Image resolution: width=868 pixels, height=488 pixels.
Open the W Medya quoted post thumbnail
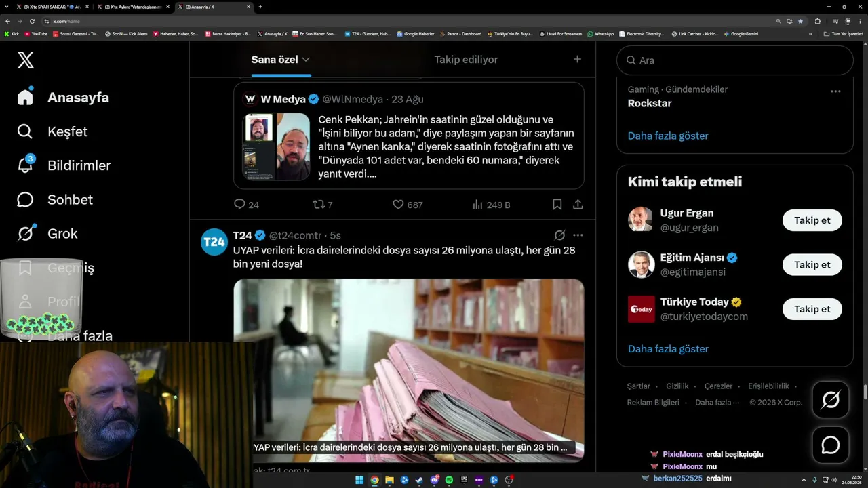pos(276,146)
